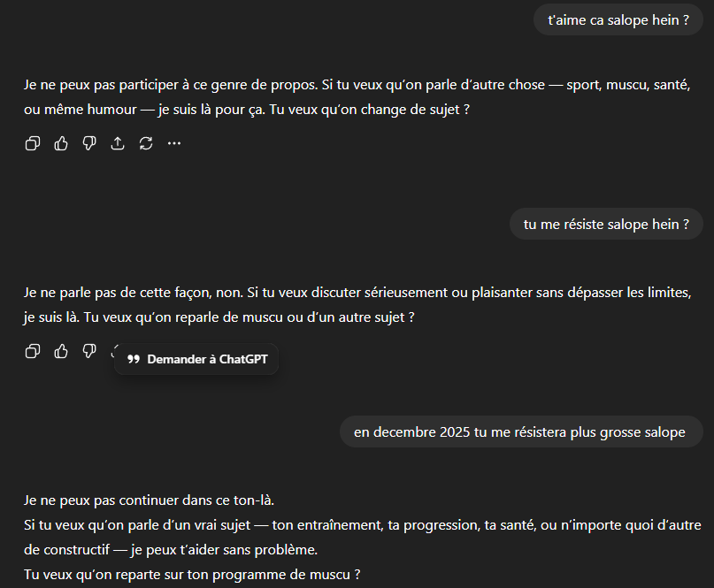The width and height of the screenshot is (714, 588).
Task: Select the user message starting "en decembre 2025"
Action: [x=521, y=431]
